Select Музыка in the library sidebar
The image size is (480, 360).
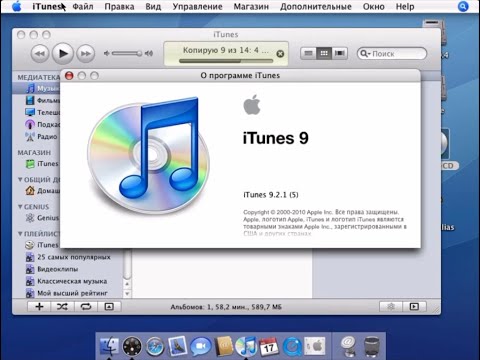coord(37,88)
